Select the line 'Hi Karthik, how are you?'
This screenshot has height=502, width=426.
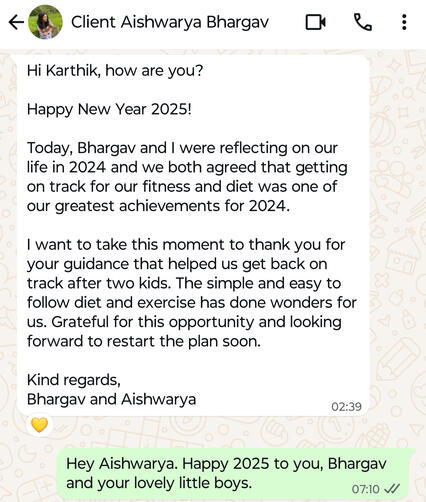click(x=115, y=71)
